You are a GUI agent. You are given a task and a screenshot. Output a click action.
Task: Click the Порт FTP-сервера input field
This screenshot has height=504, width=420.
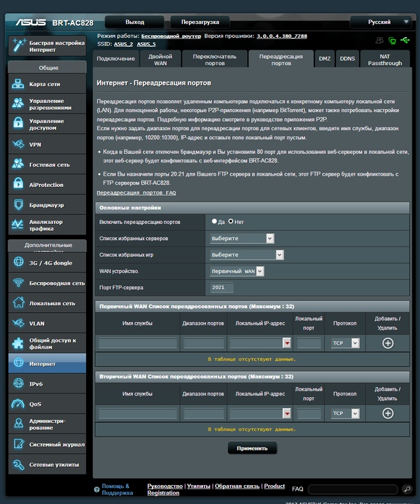(x=222, y=288)
